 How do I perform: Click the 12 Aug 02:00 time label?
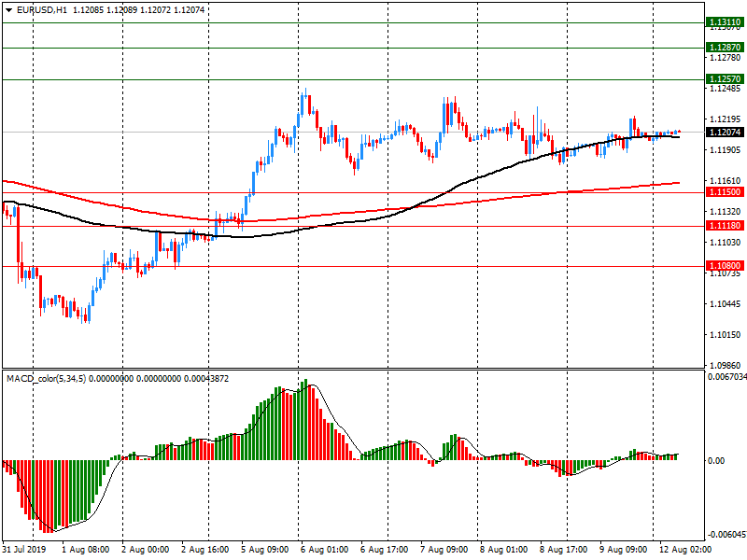tap(685, 550)
